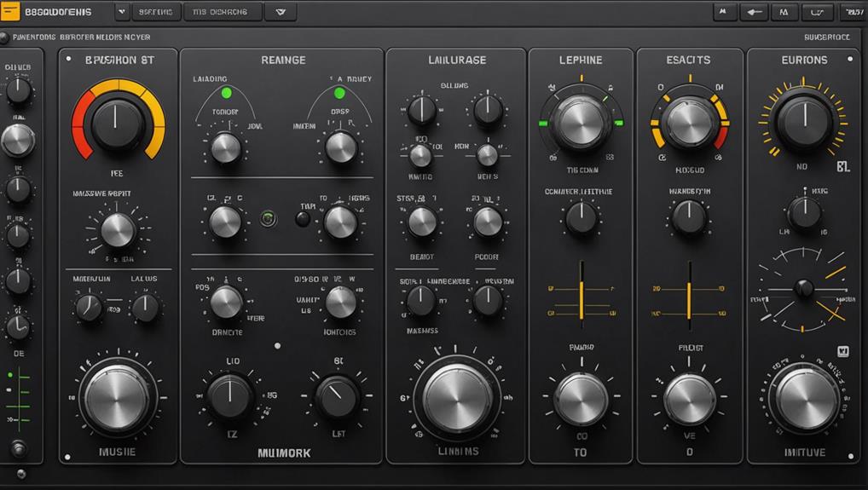Click the silver knob left of the green ring button
Image resolution: width=868 pixels, height=490 pixels.
[225, 222]
